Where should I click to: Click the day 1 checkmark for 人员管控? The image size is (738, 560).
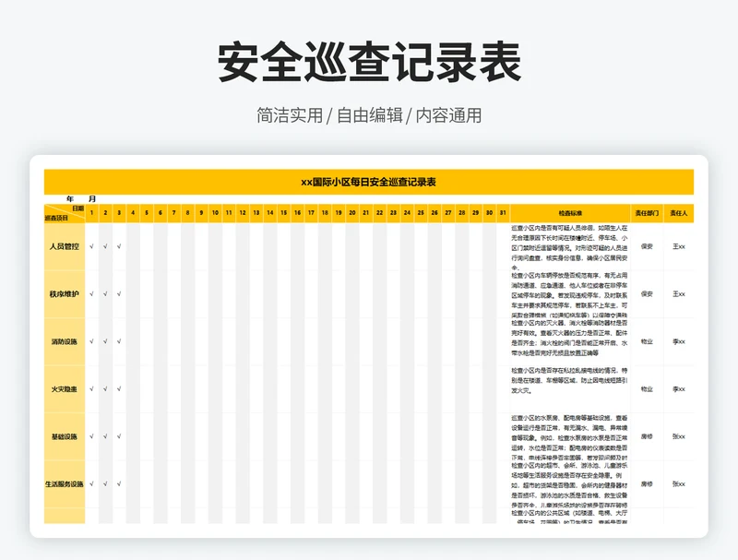point(91,246)
